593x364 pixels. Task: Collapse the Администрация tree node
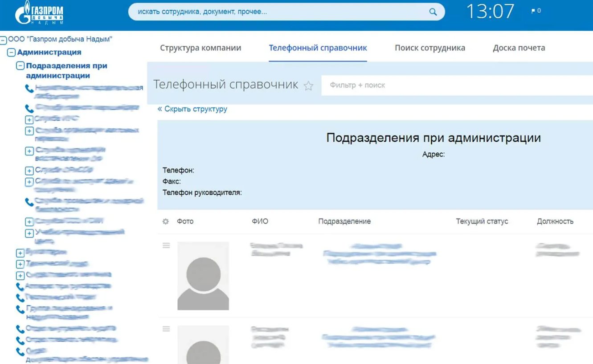(x=12, y=53)
